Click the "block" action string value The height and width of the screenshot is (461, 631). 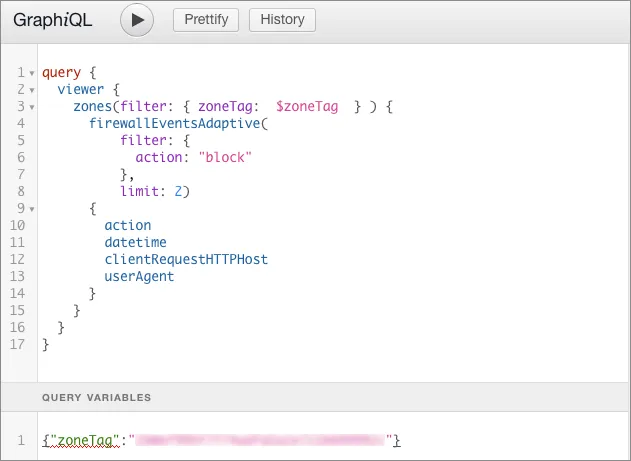(225, 158)
